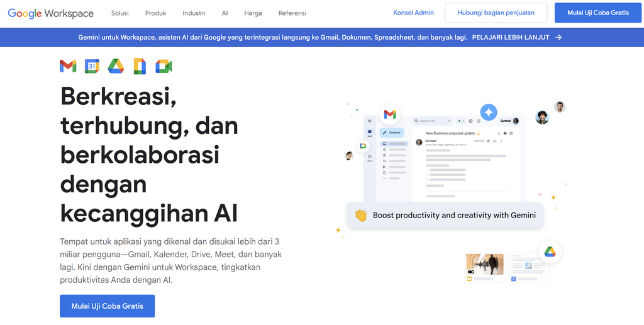Click the arrow after PELAJARI LEBIH LANJUT
Viewport: 644px width, 325px height.
coord(558,37)
